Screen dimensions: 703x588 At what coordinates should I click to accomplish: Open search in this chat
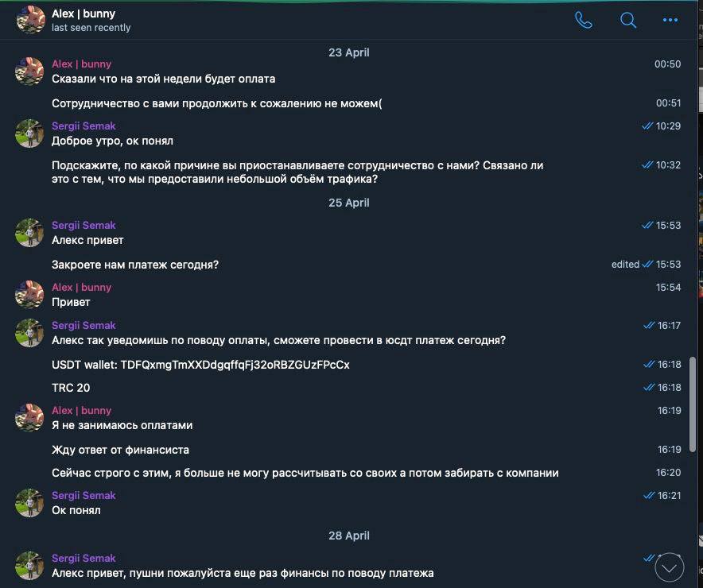(627, 20)
